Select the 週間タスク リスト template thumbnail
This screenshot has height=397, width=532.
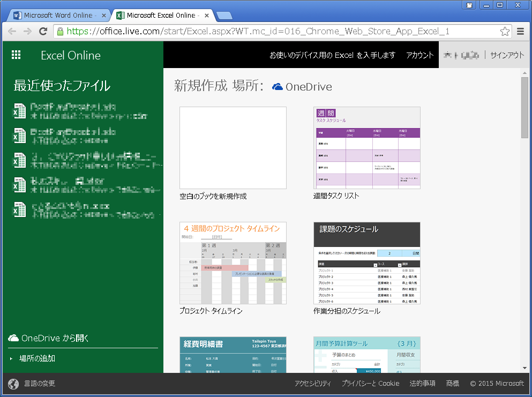[x=367, y=148]
